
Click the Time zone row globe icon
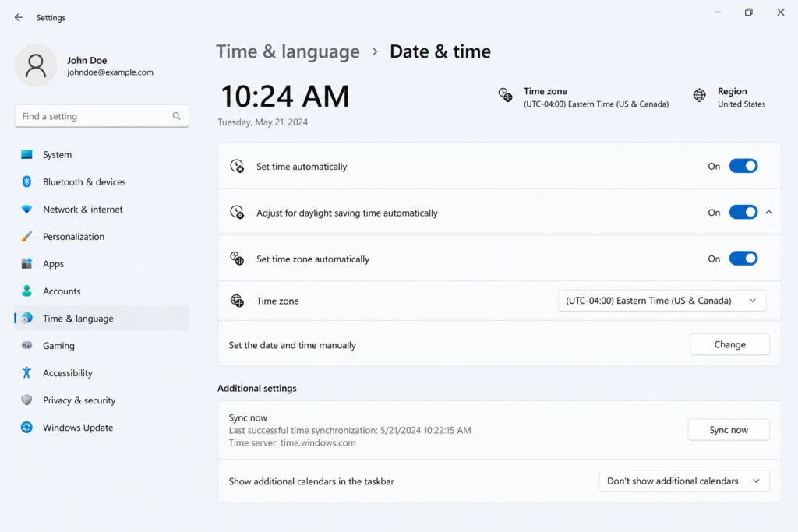coord(237,301)
